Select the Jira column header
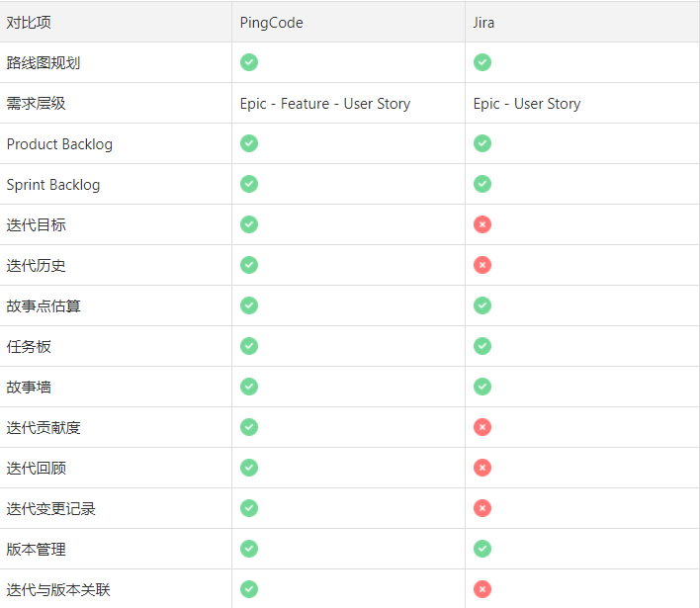Viewport: 700px width, 608px height. [x=582, y=23]
